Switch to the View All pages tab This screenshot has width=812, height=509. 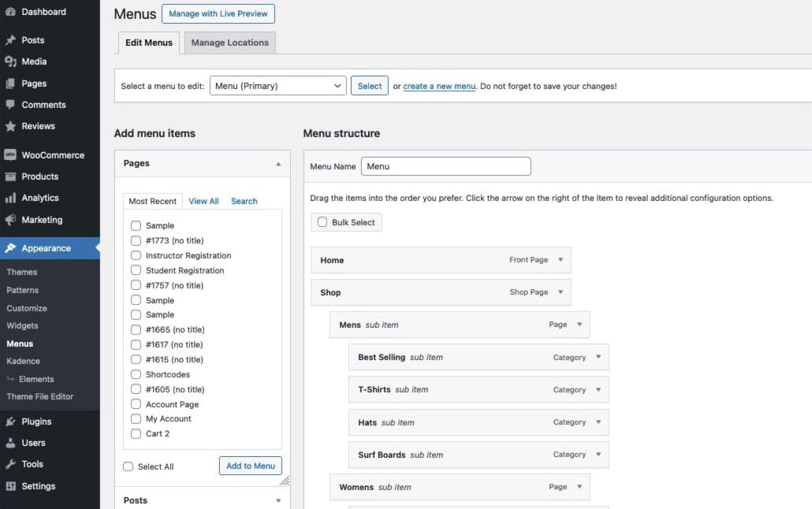pyautogui.click(x=203, y=201)
